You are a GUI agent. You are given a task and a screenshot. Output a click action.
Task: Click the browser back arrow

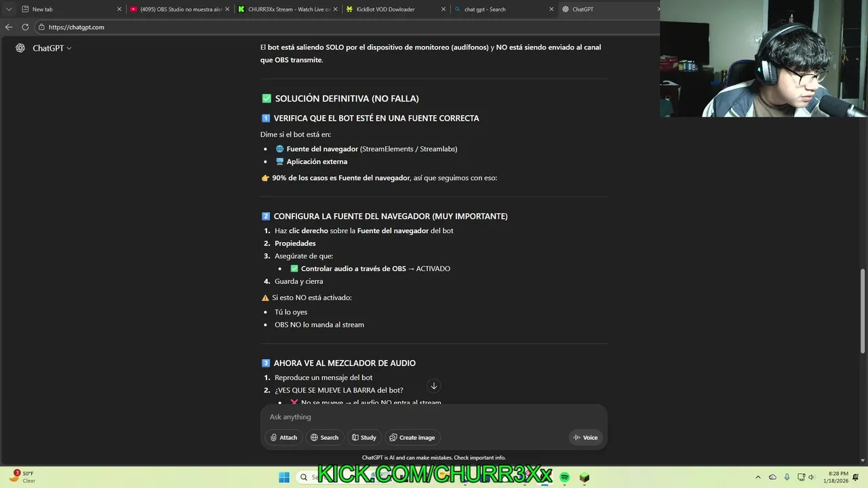[9, 27]
